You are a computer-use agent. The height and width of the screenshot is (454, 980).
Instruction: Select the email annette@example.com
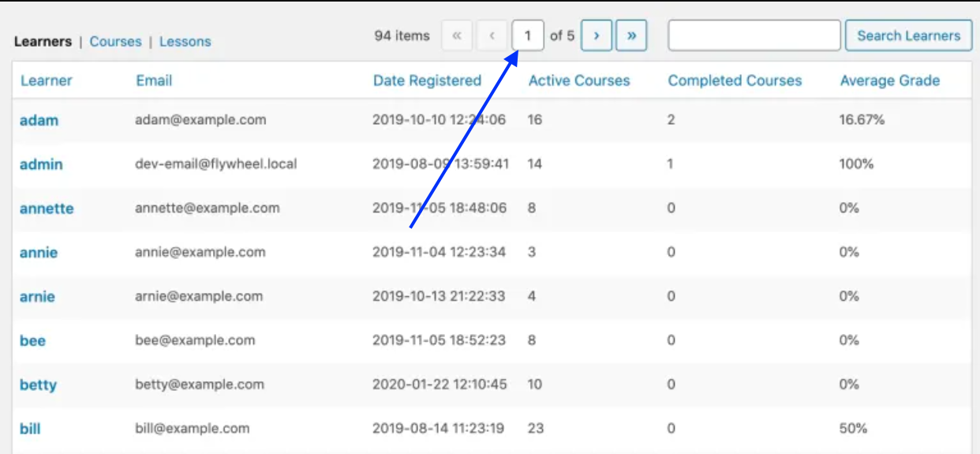pos(208,208)
